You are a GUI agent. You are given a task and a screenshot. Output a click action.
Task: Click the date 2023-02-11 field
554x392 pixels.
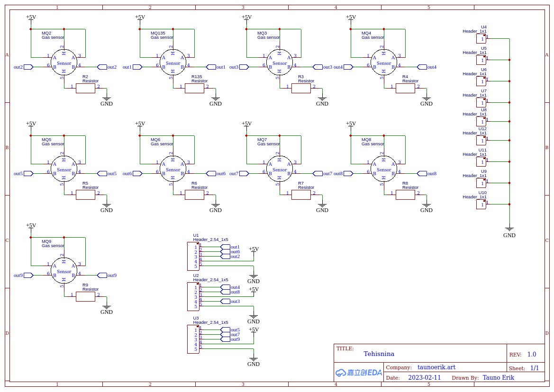click(x=424, y=378)
